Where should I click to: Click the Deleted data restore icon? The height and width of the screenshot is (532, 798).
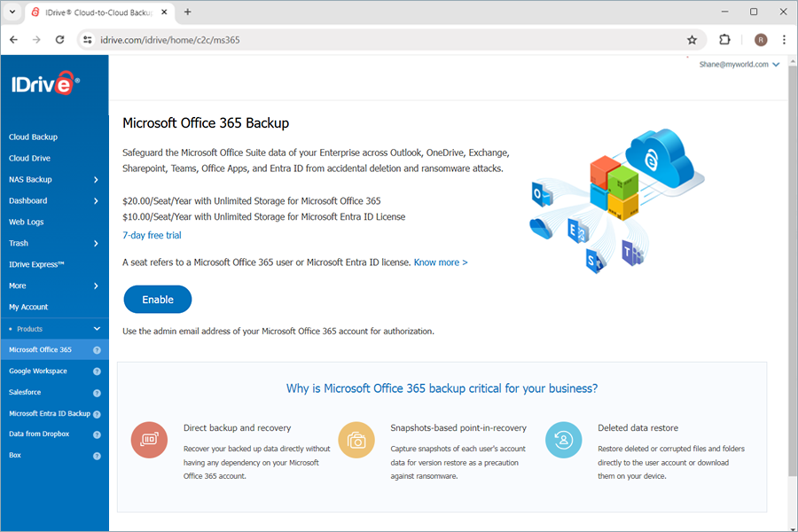point(563,440)
